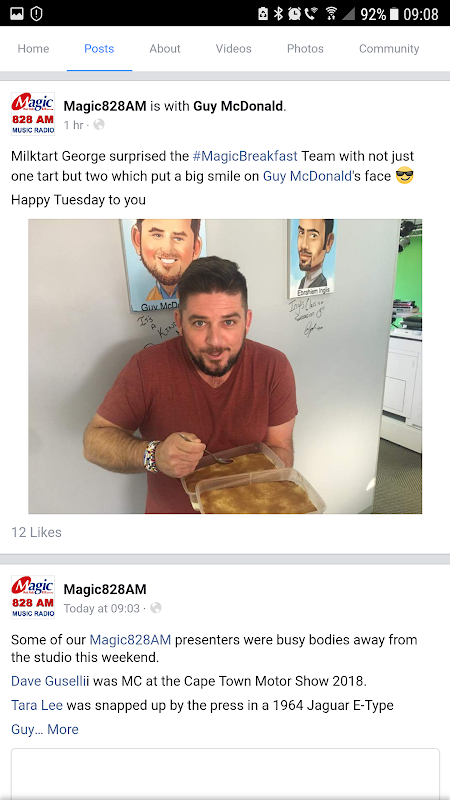The image size is (450, 800).
Task: Open the Tara Lee profile link
Action: pyautogui.click(x=37, y=706)
